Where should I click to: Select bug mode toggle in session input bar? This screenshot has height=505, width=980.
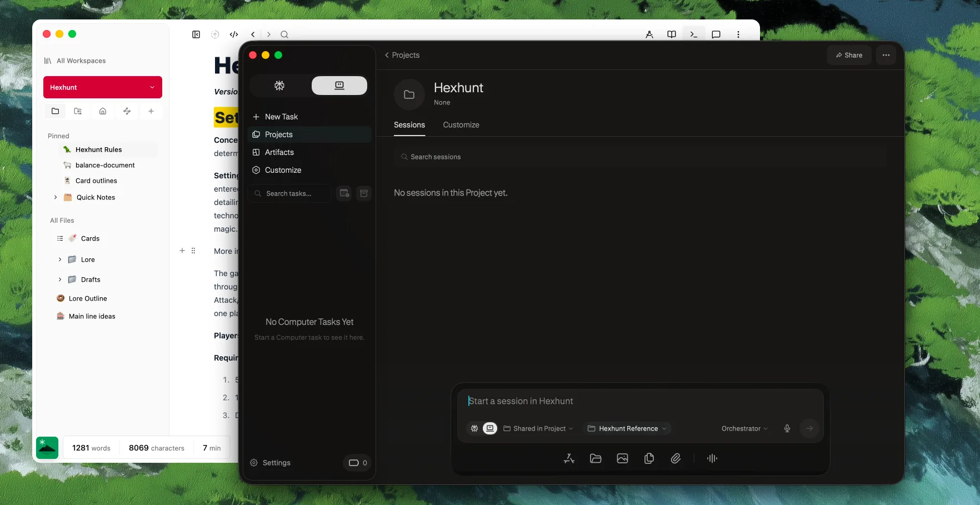coord(474,428)
